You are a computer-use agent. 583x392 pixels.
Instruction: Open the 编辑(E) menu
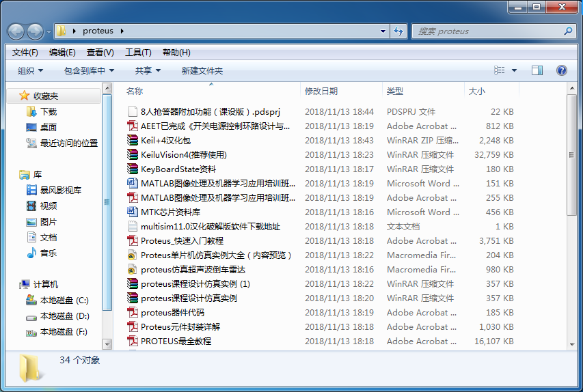pos(62,53)
